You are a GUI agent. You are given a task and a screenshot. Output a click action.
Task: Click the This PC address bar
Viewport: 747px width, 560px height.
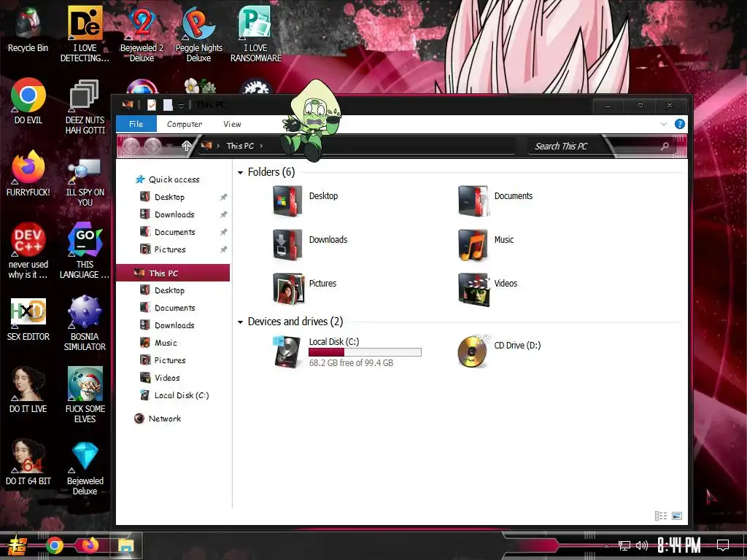[357, 146]
